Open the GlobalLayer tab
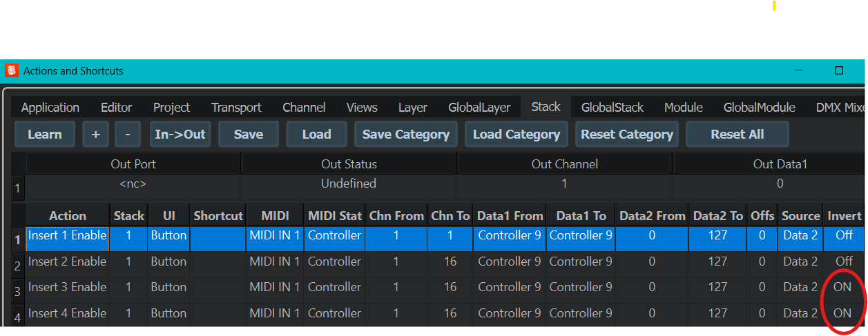The height and width of the screenshot is (336, 868). tap(479, 108)
